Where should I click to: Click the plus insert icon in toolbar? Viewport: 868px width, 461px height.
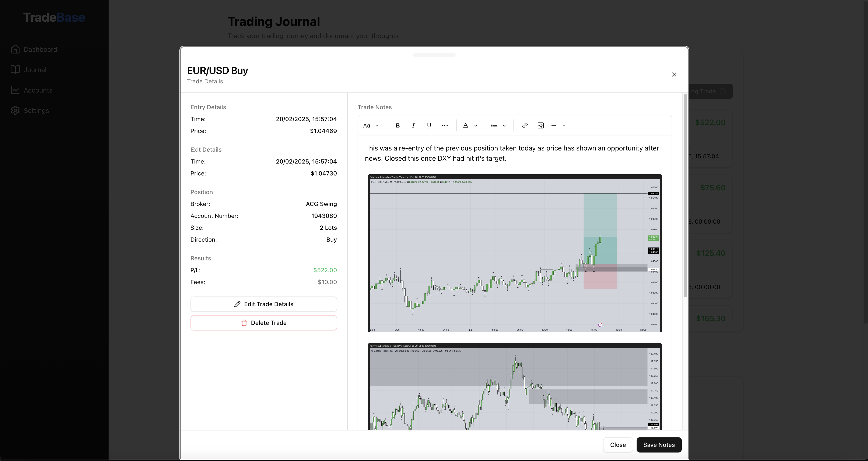tap(554, 125)
